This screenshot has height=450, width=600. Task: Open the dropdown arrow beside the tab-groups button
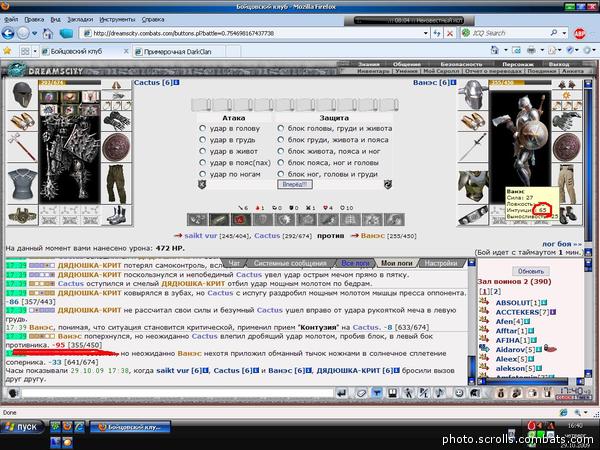tap(35, 51)
